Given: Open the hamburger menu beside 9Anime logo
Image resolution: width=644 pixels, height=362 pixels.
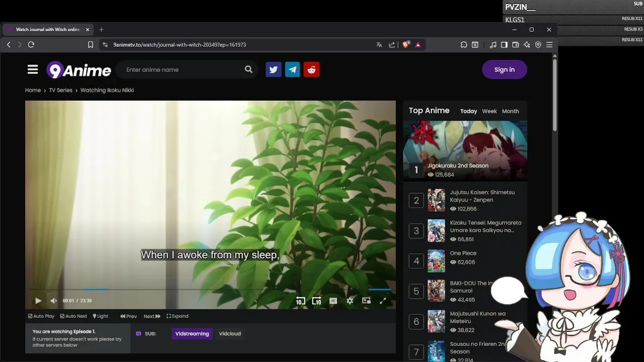Looking at the screenshot, I should tap(33, 69).
